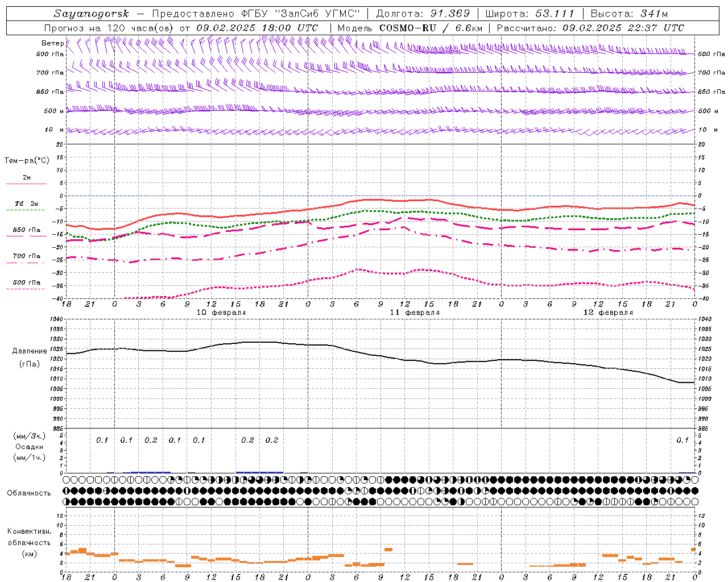This screenshot has height=582, width=728.
Task: Click the (мм/3ч.) unit label
Action: coord(30,436)
